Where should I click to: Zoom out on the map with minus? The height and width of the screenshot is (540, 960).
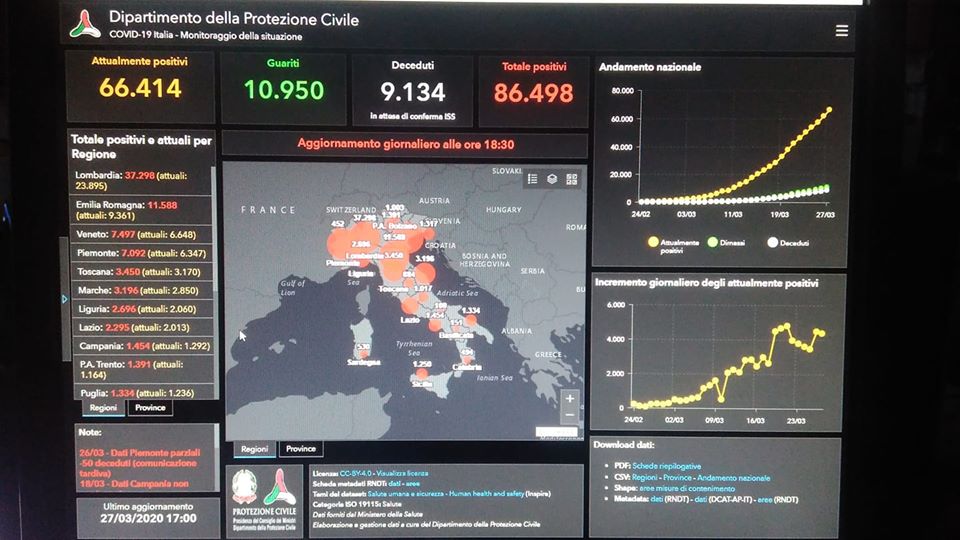pos(569,415)
